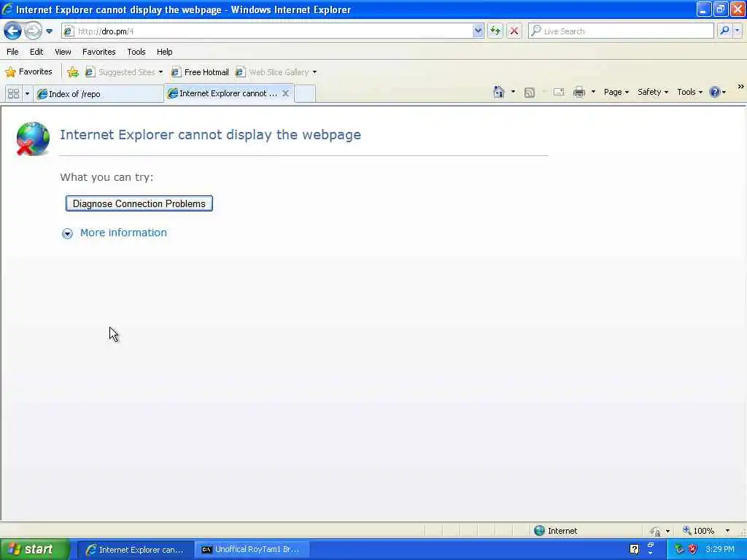Click the network connection tray icon
747x560 pixels.
tap(679, 550)
